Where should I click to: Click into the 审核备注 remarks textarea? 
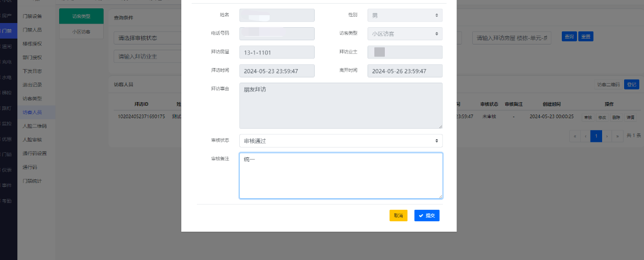340,175
